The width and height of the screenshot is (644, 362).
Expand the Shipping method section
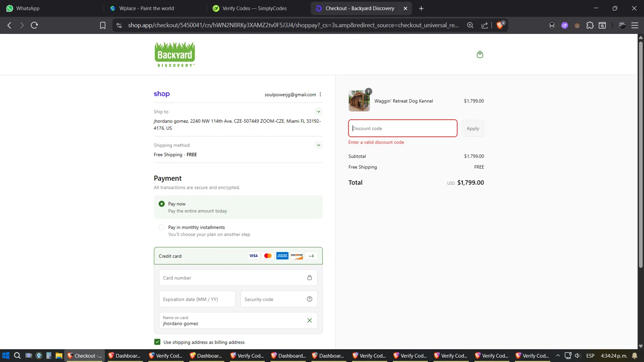point(319,145)
